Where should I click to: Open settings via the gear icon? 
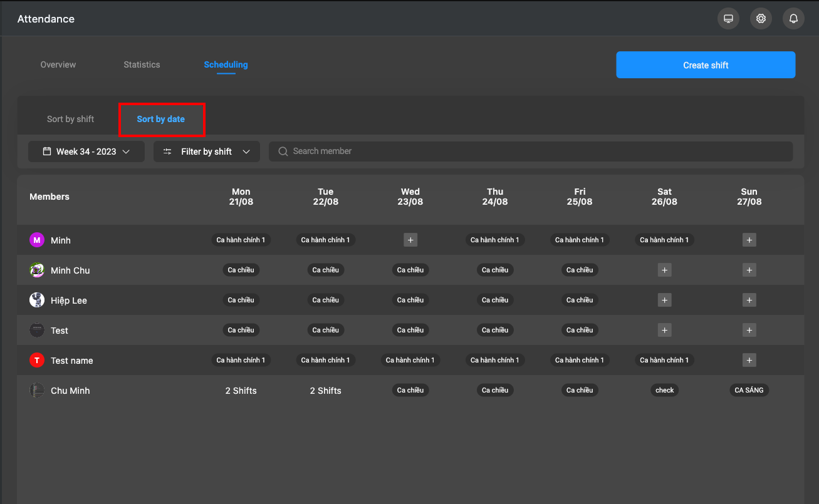761,19
